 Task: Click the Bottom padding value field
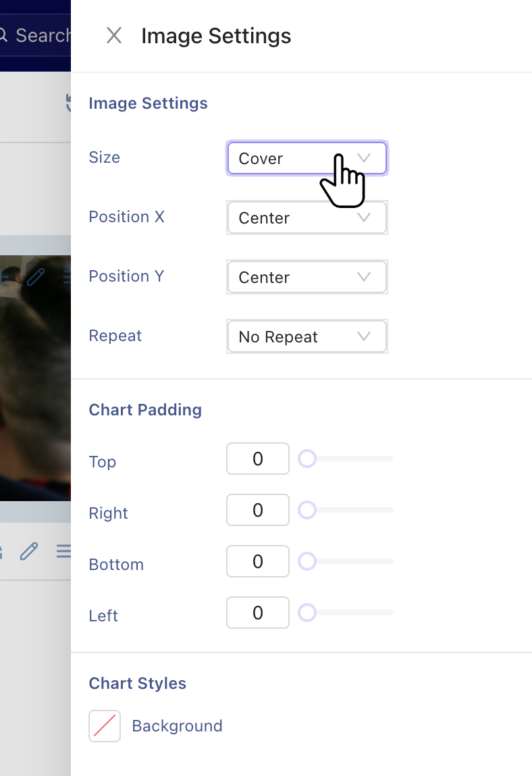(x=257, y=561)
